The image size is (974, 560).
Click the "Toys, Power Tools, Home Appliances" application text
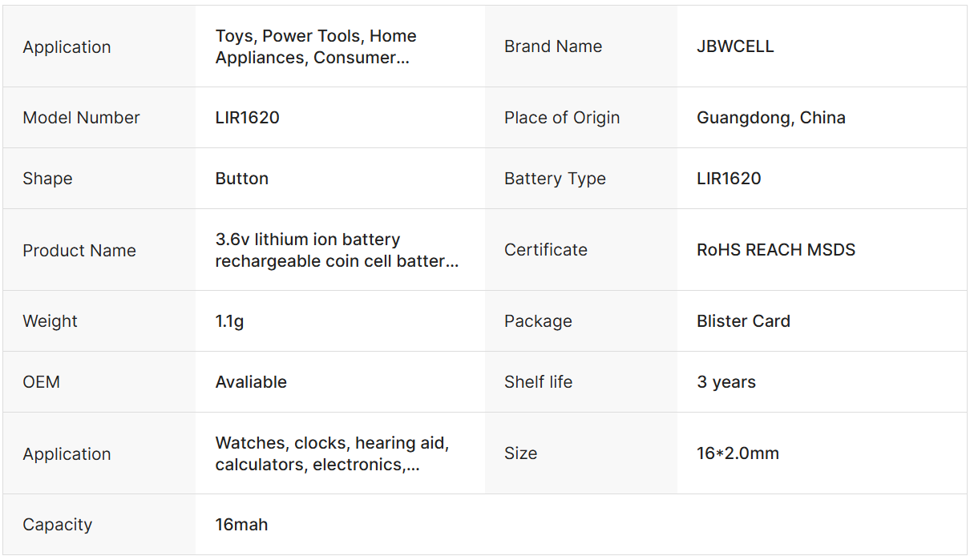tap(316, 46)
